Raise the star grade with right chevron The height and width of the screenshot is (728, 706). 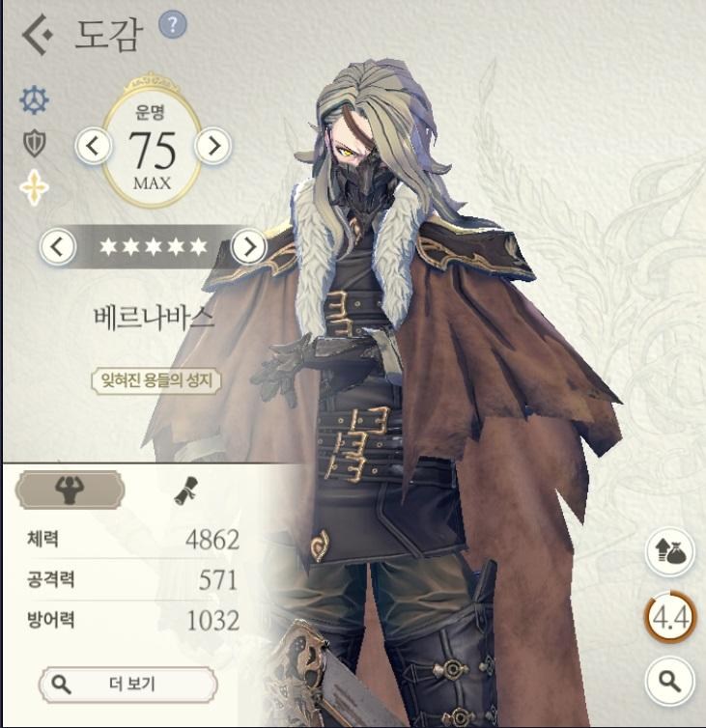249,246
